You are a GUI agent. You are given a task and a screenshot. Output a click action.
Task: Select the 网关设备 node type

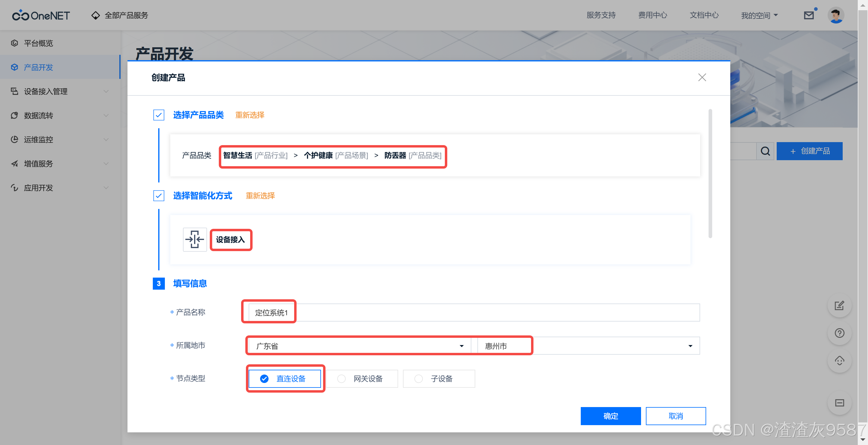[362, 379]
